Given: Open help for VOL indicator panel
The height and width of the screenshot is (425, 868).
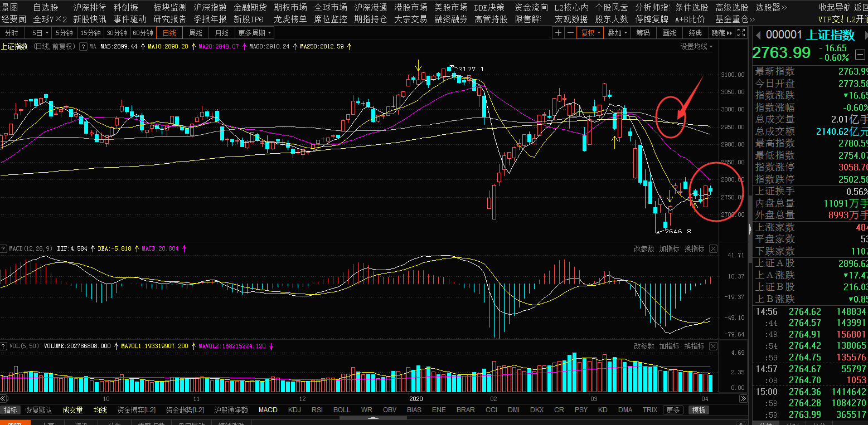Looking at the screenshot, I should point(4,346).
